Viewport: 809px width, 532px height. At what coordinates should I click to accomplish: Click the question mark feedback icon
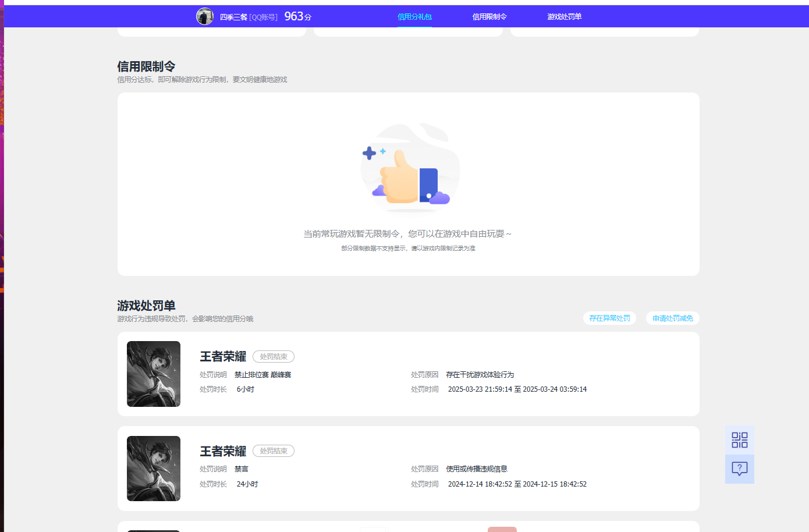coord(739,469)
